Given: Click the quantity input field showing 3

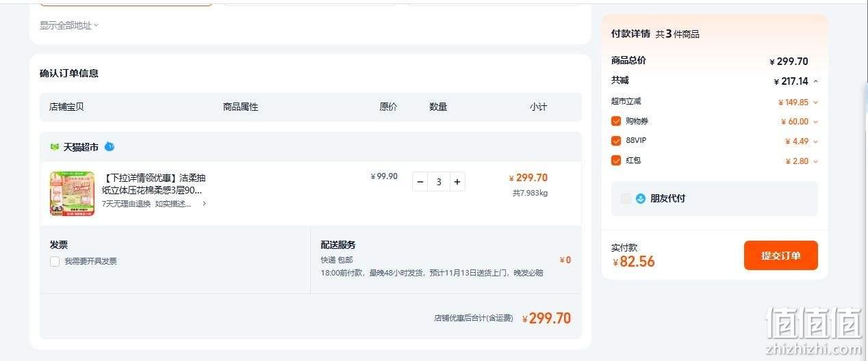Looking at the screenshot, I should pos(439,182).
